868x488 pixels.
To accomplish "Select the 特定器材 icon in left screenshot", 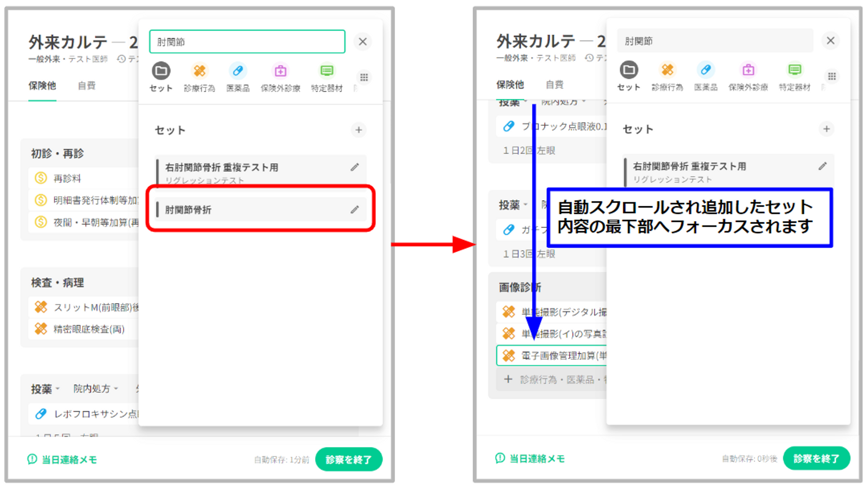I will pyautogui.click(x=327, y=71).
